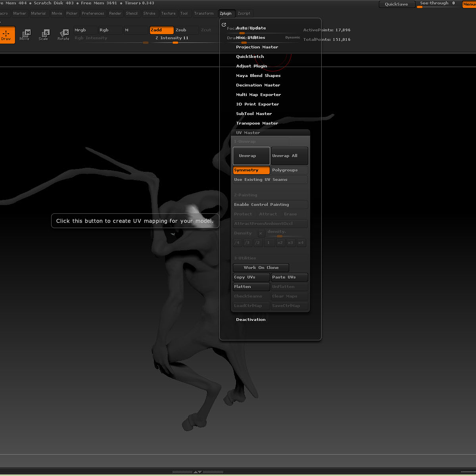Click the bottom shelf divider arrows

click(x=197, y=472)
